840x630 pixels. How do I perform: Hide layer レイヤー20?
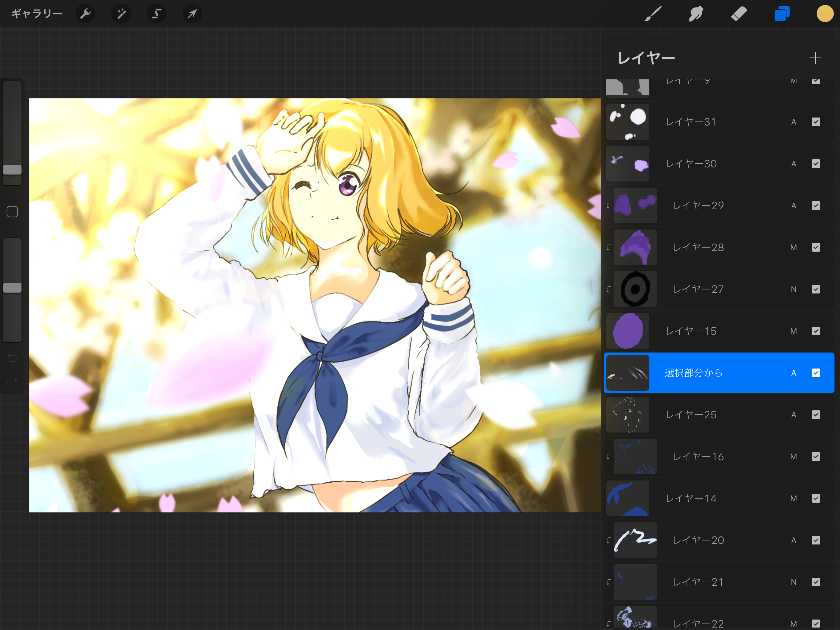(816, 540)
